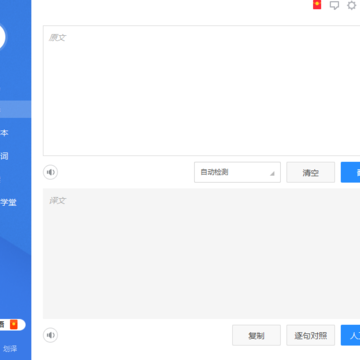Click the 复制 copy button
The height and width of the screenshot is (360, 360).
[x=256, y=335]
